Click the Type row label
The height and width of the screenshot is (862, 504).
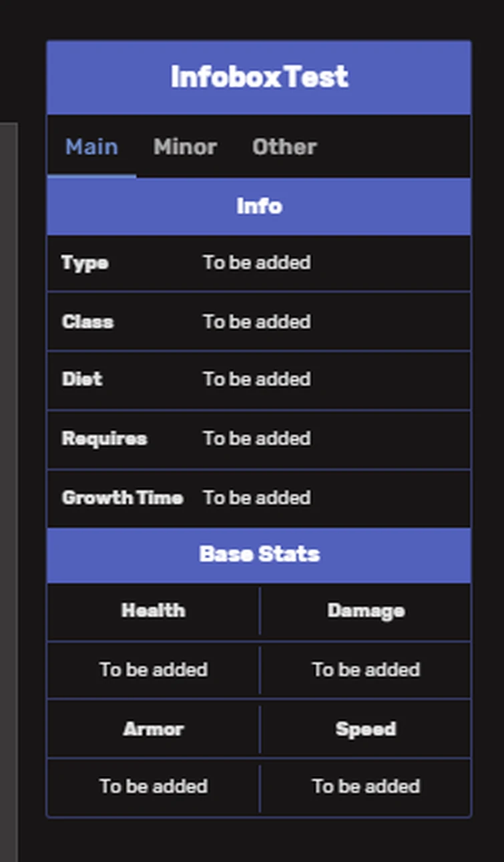coord(85,263)
